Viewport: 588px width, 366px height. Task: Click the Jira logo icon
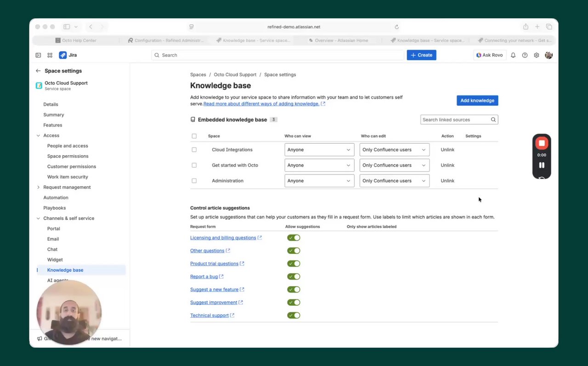pos(63,55)
